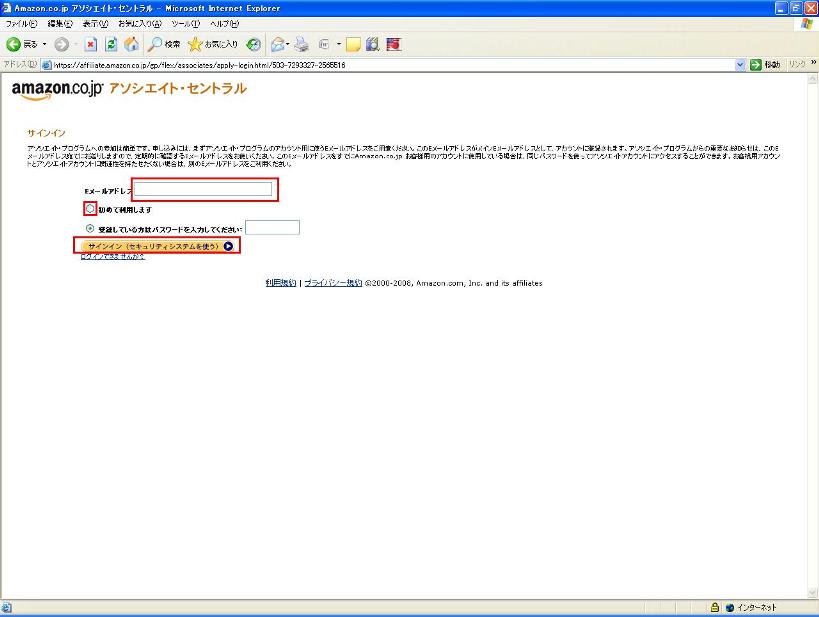The height and width of the screenshot is (617, 819).
Task: Open Favorites (お気に入り) star toolbar button
Action: click(x=213, y=44)
